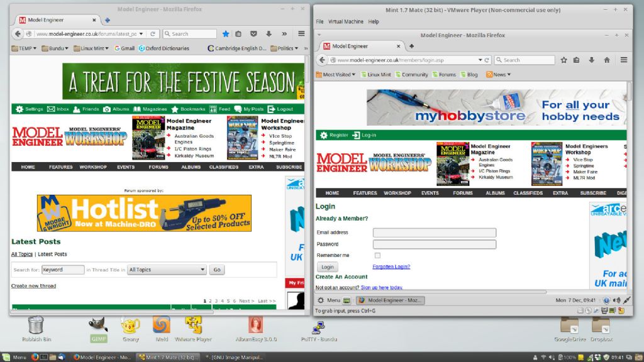Open My Posts on forum toolbar
The image size is (644, 362).
pyautogui.click(x=249, y=109)
